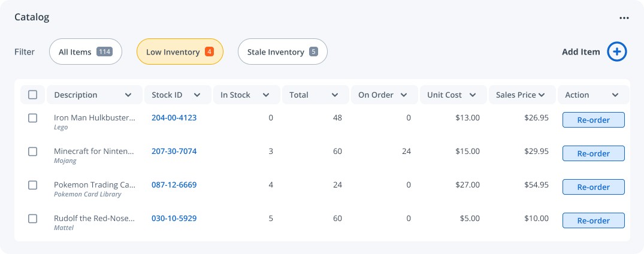Check the Iron Man Hulkbuster row checkbox

[x=33, y=118]
